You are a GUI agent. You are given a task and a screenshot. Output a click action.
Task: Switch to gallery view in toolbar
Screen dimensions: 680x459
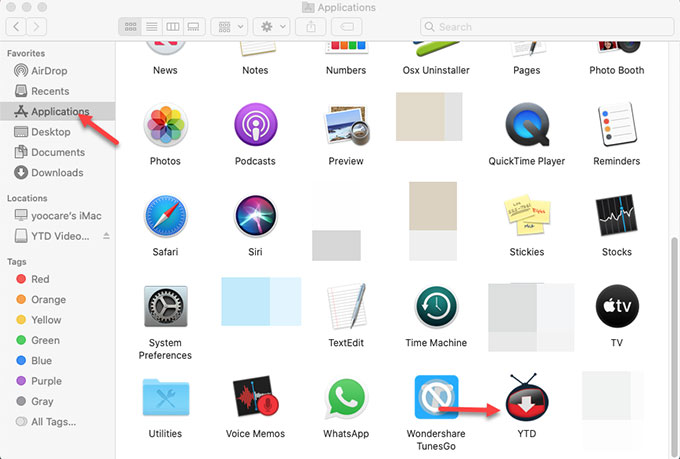193,27
